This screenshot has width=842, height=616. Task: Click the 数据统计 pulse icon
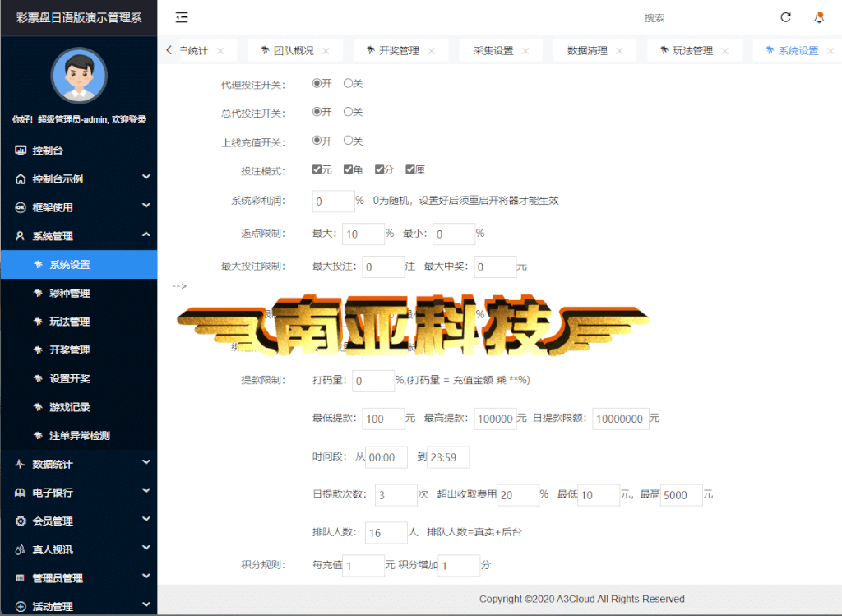[x=21, y=464]
